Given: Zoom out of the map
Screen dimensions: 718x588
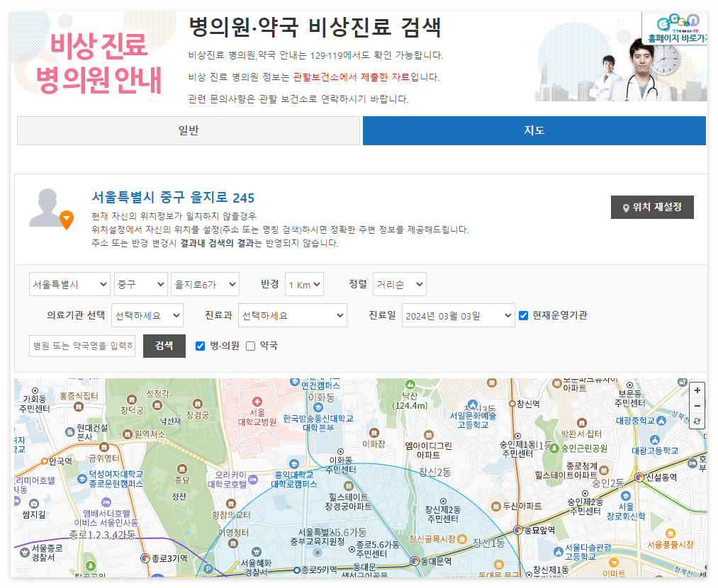Looking at the screenshot, I should [x=697, y=405].
